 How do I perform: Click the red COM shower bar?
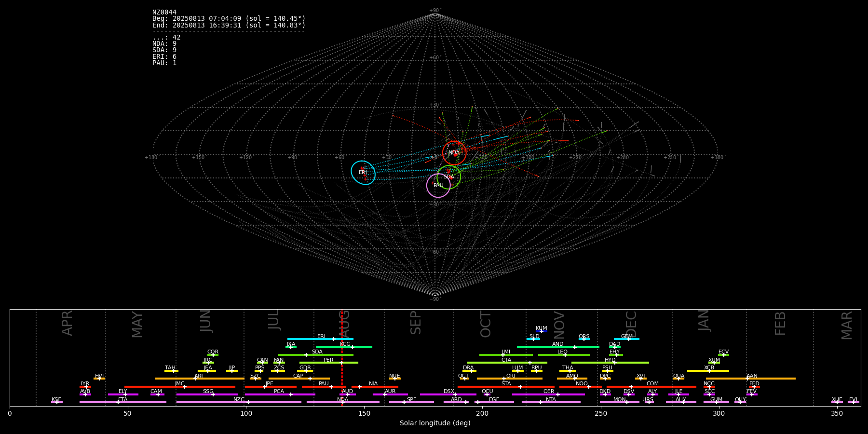click(651, 387)
